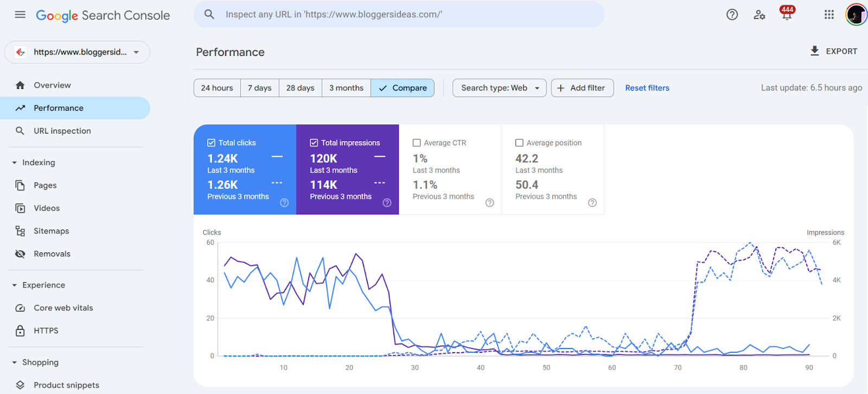The image size is (868, 394).
Task: Open the main hamburger menu
Action: coord(20,15)
